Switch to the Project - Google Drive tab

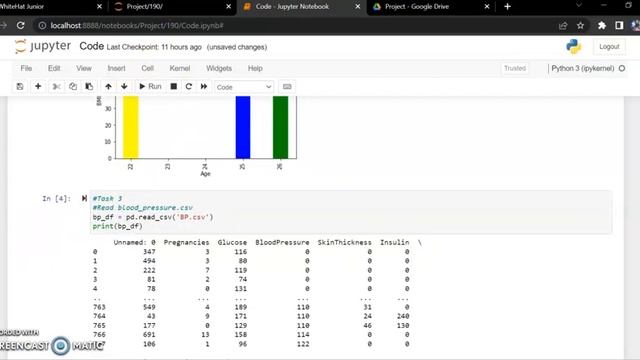[429, 7]
